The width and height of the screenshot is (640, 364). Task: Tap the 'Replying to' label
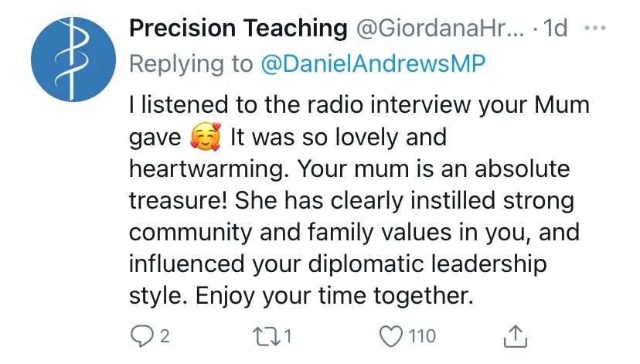tap(191, 64)
